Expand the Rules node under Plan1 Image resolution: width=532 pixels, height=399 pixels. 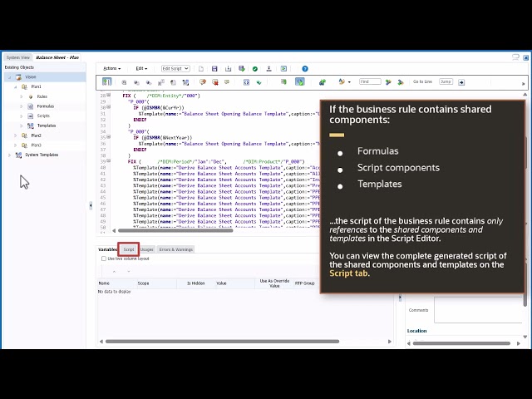[x=22, y=96]
